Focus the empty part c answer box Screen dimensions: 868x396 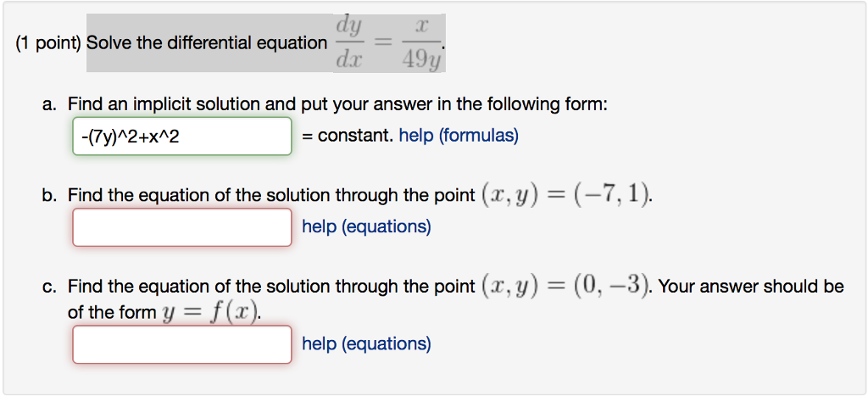[x=181, y=344]
